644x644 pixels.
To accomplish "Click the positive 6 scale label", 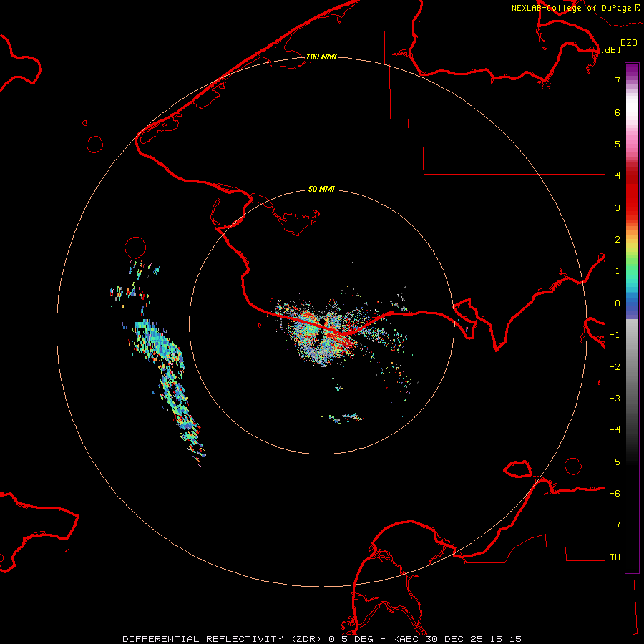I will 618,112.
